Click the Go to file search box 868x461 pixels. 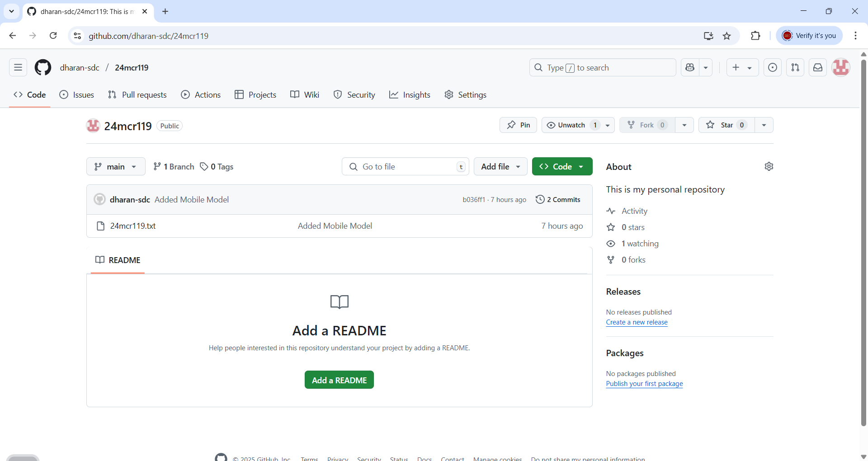406,166
